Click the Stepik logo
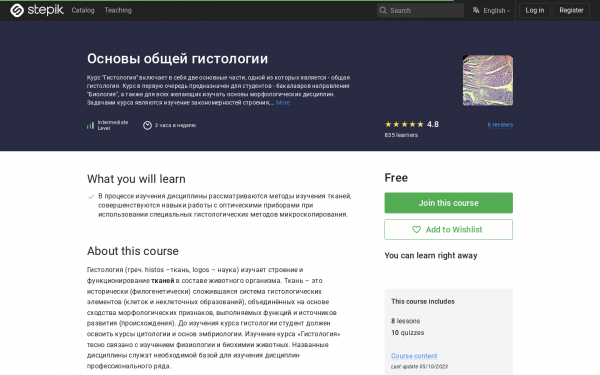The image size is (600, 375). pos(37,10)
